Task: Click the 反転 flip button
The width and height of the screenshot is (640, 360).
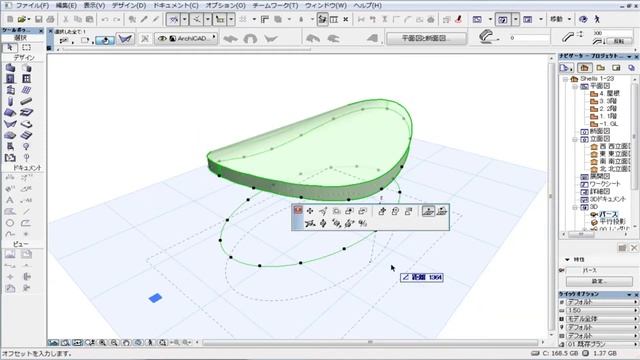Action: click(x=619, y=41)
